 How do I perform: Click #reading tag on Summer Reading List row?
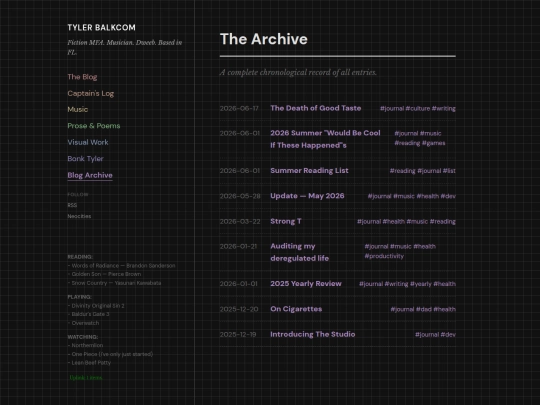[x=403, y=171]
